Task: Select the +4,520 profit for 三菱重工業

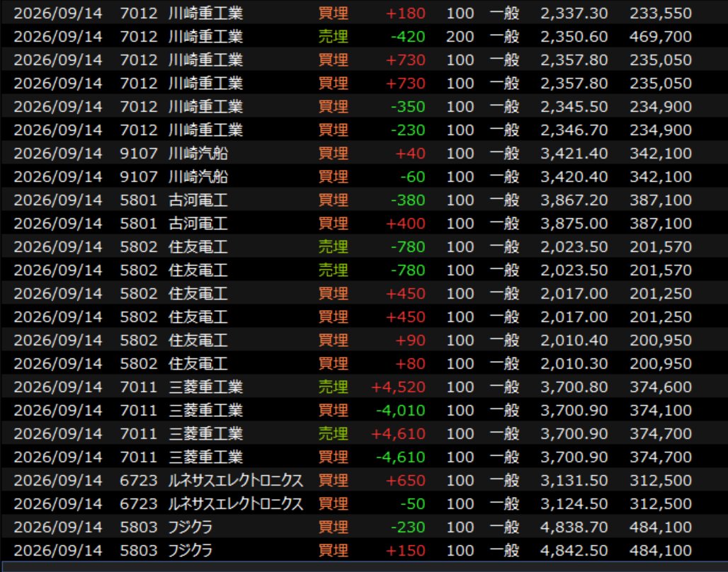Action: click(x=398, y=387)
